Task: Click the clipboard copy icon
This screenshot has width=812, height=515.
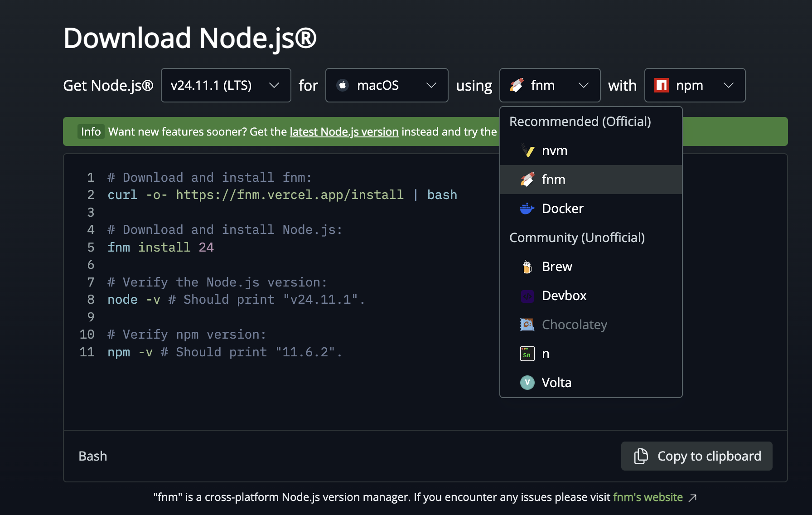Action: [x=641, y=456]
